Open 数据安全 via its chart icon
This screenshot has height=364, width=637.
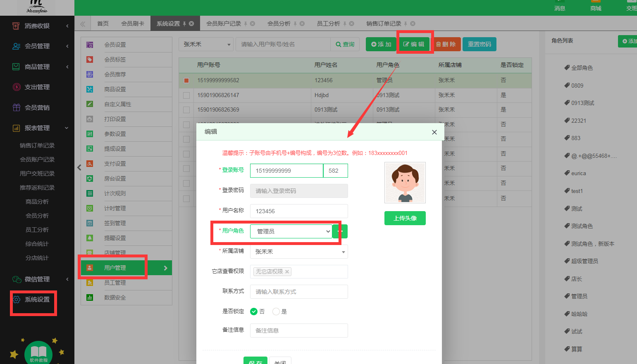(x=90, y=297)
